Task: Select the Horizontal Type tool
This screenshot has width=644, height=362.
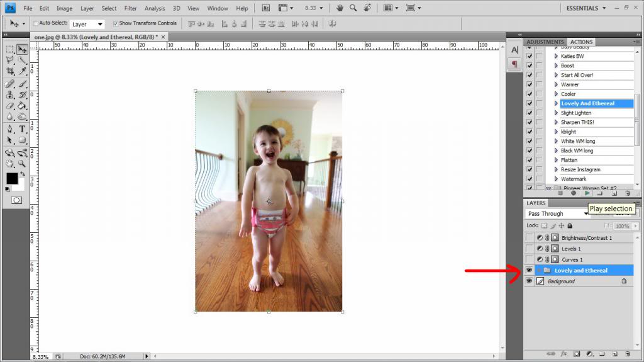Action: (22, 129)
